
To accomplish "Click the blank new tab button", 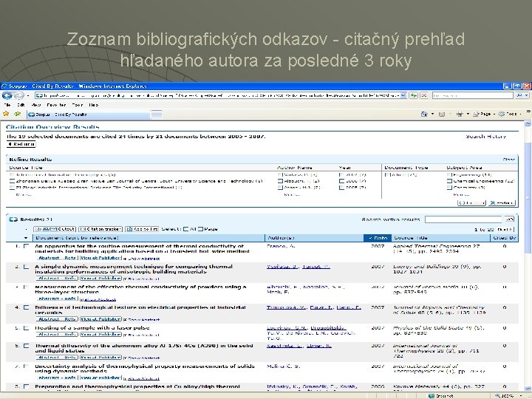I will coord(157,115).
